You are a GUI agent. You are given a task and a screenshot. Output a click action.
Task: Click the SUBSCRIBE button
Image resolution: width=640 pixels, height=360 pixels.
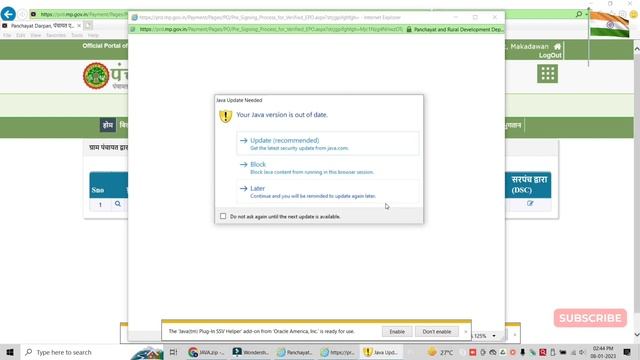(590, 318)
